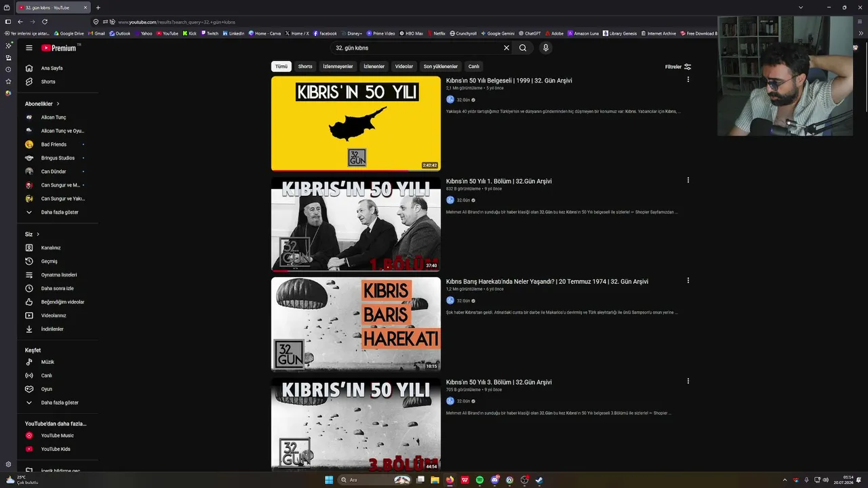The height and width of the screenshot is (488, 868).
Task: Open YouTube Music link in sidebar
Action: pyautogui.click(x=58, y=435)
